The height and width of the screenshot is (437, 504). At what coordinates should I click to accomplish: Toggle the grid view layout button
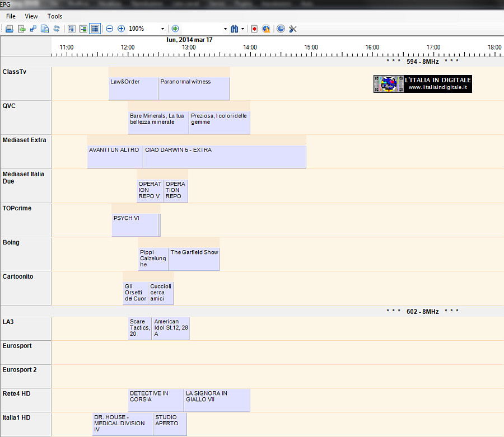95,29
